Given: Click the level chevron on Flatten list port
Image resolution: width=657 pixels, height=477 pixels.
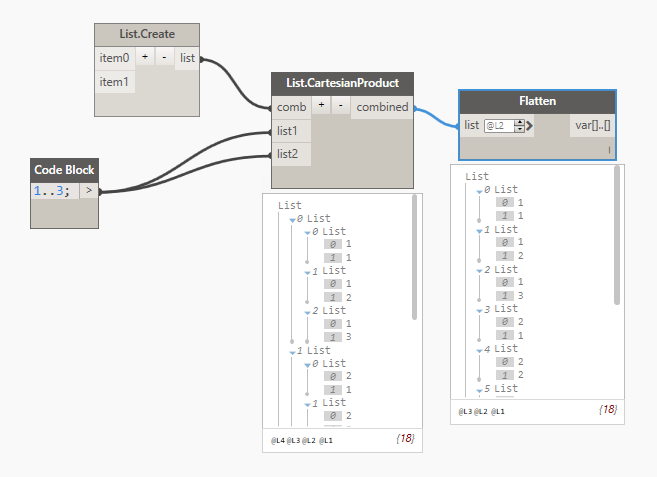Looking at the screenshot, I should (x=530, y=126).
